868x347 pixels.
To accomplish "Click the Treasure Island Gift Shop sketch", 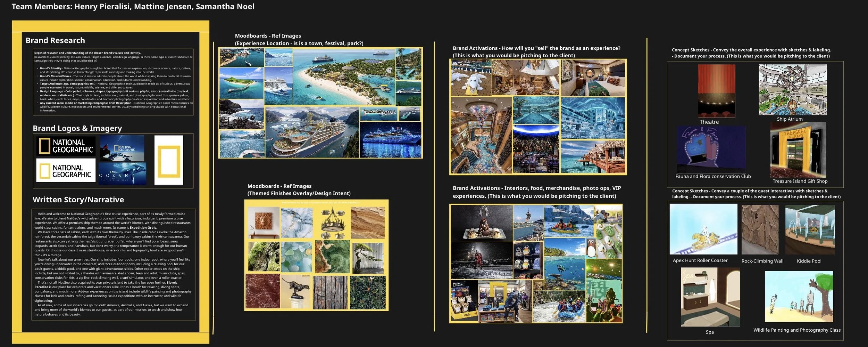I will (798, 150).
